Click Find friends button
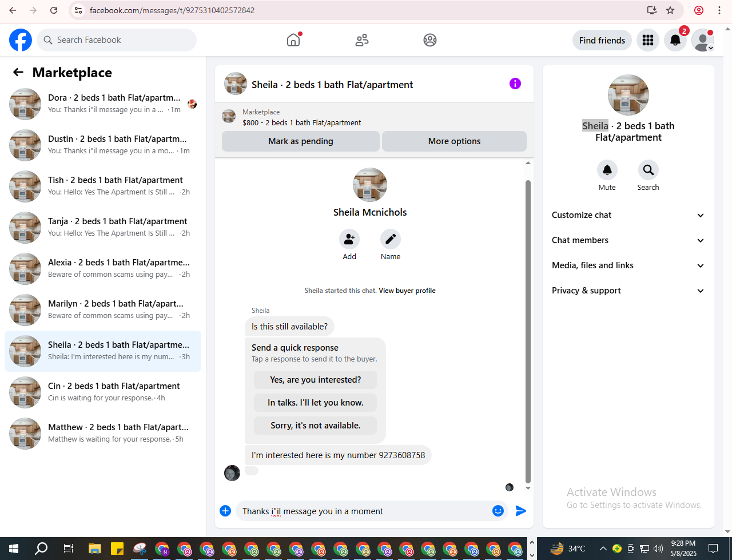The width and height of the screenshot is (732, 560). (602, 40)
